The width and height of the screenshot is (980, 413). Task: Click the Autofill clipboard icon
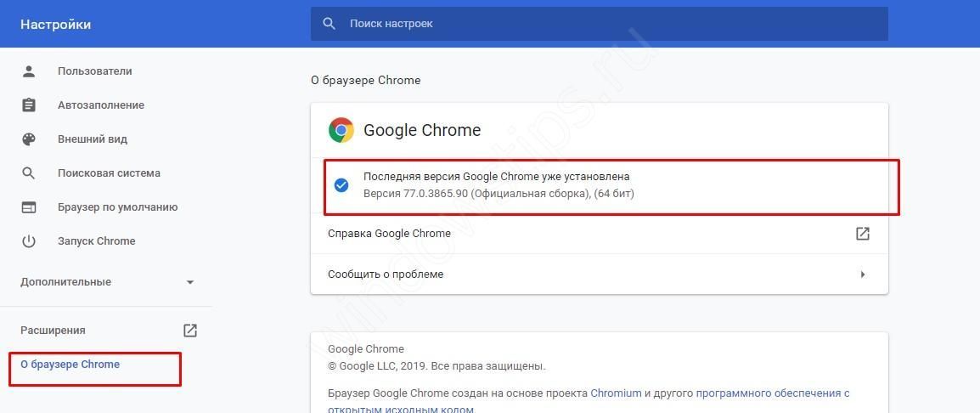click(29, 105)
